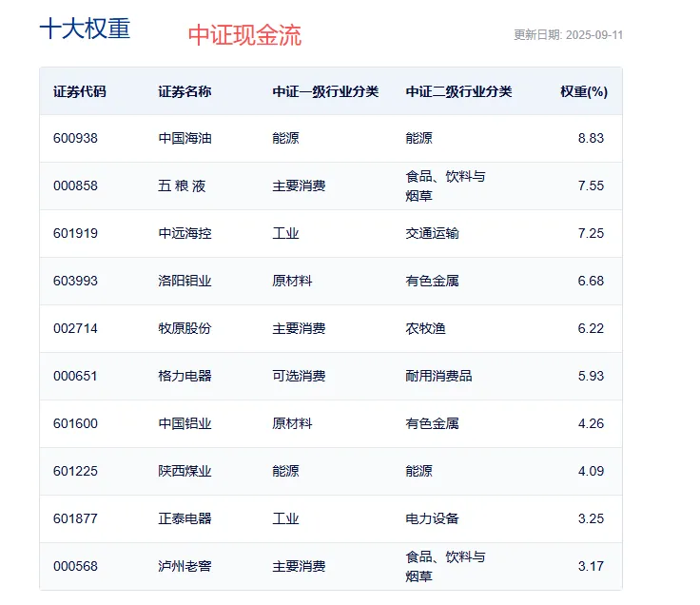Click the 证券代码 column header
The image size is (700, 605).
pos(80,91)
